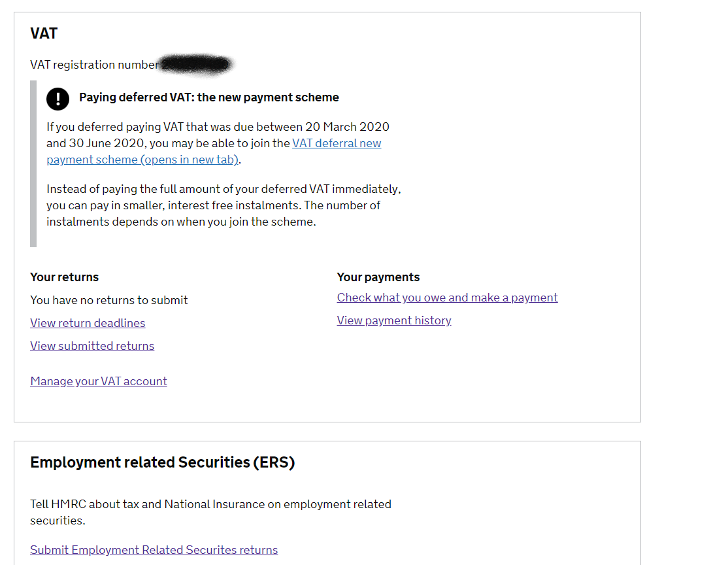
Task: Click the Your payments subheading
Action: pos(378,277)
